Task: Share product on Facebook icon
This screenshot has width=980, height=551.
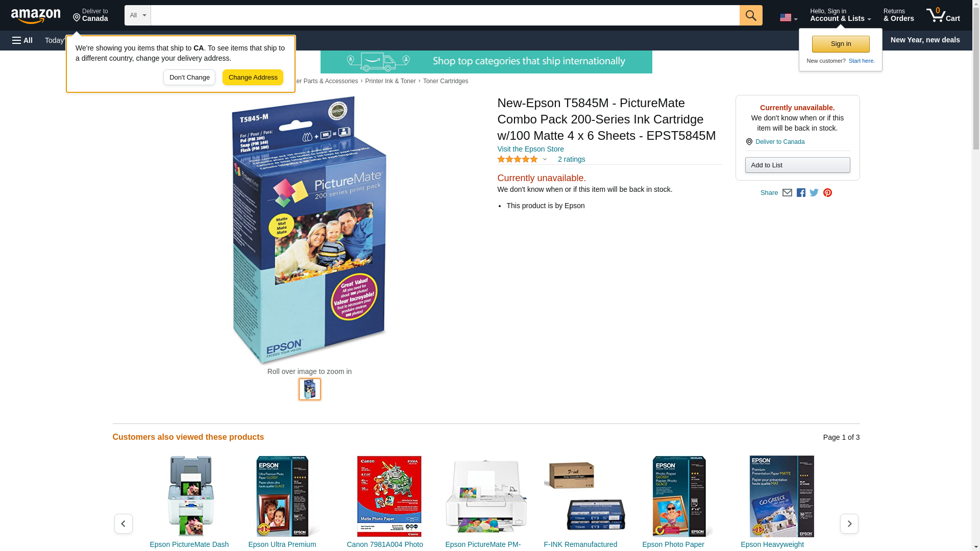Action: coord(801,193)
